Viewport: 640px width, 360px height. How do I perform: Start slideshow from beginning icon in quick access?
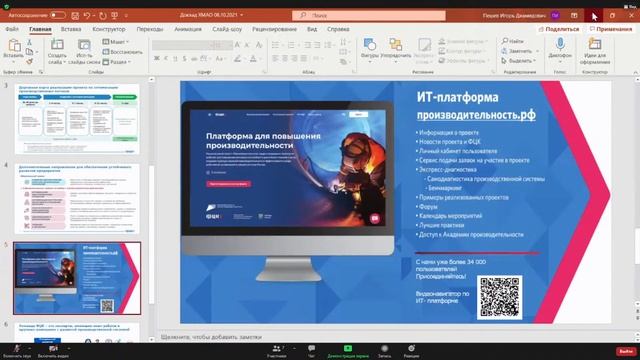click(115, 16)
